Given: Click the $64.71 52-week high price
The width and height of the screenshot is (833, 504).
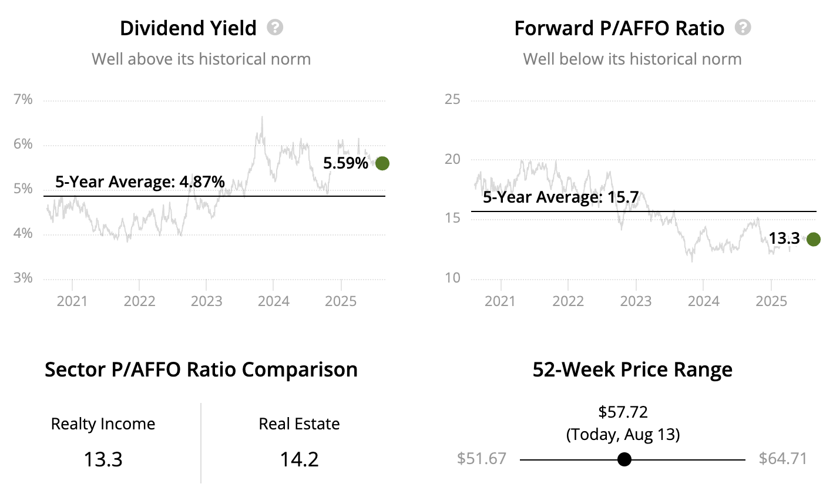Looking at the screenshot, I should pos(783,459).
